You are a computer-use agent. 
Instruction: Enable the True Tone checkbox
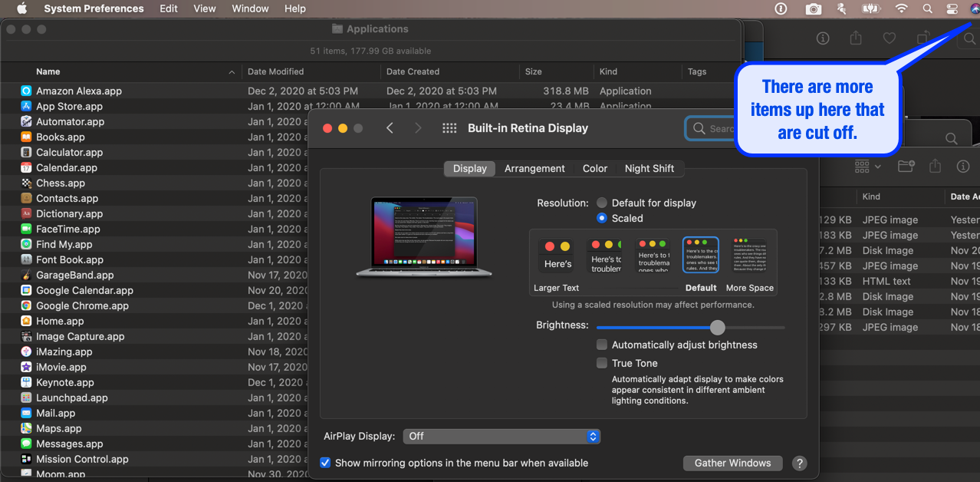[x=602, y=363]
